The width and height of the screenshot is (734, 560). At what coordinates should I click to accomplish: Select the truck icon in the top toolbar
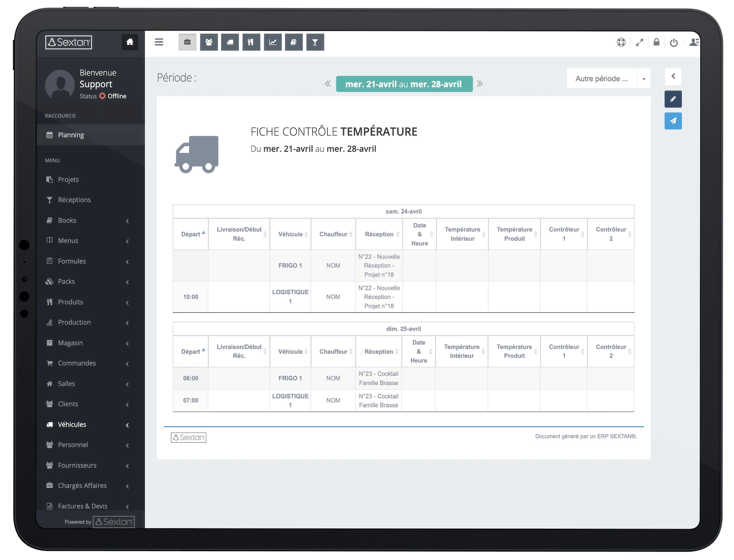coord(230,42)
